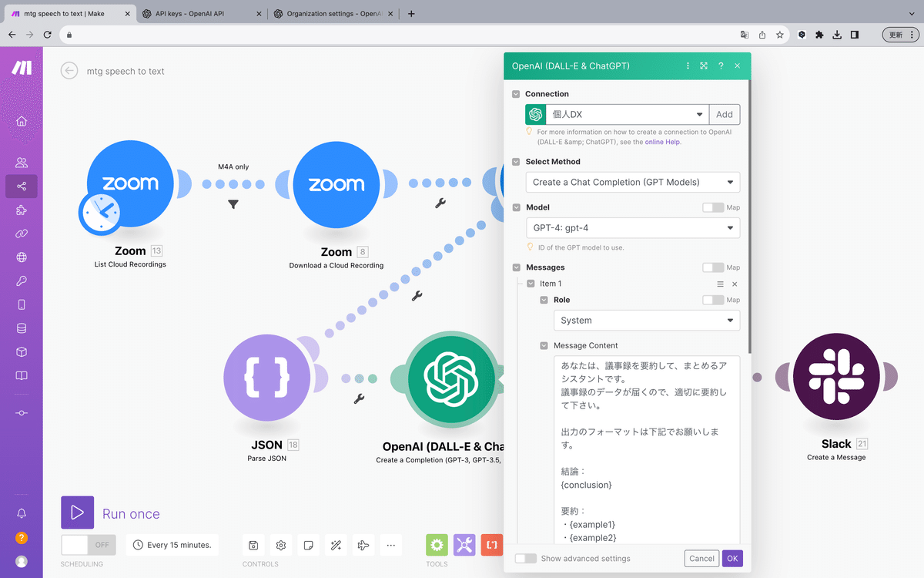Click Cancel in the OpenAI panel

click(x=701, y=559)
